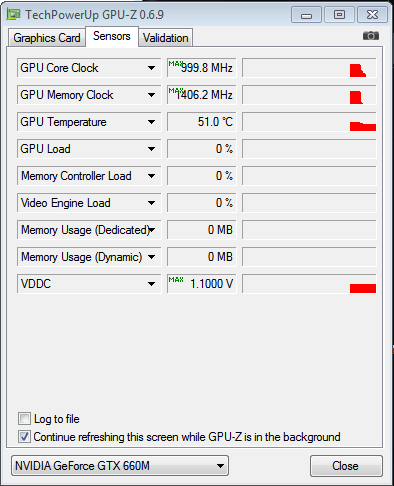The height and width of the screenshot is (486, 394).
Task: Click the GPU-Z app icon in title bar
Action: click(14, 14)
